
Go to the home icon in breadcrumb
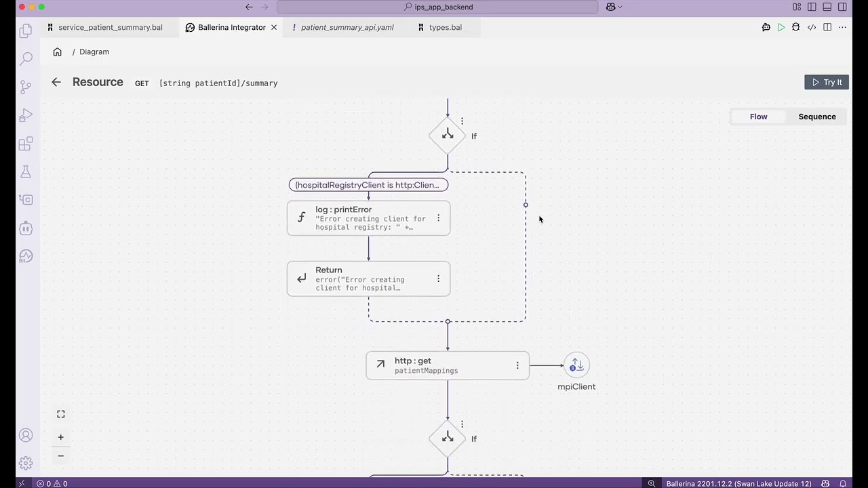tap(58, 52)
